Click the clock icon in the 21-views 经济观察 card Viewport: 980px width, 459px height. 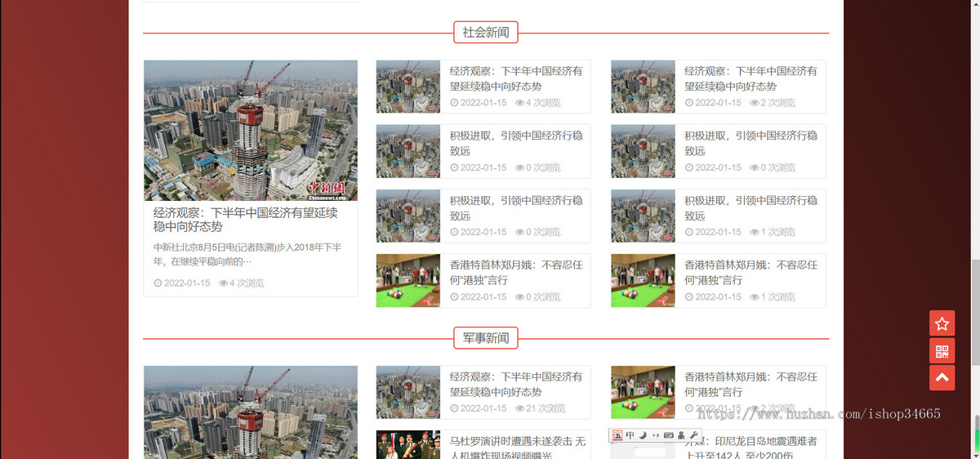click(x=454, y=408)
